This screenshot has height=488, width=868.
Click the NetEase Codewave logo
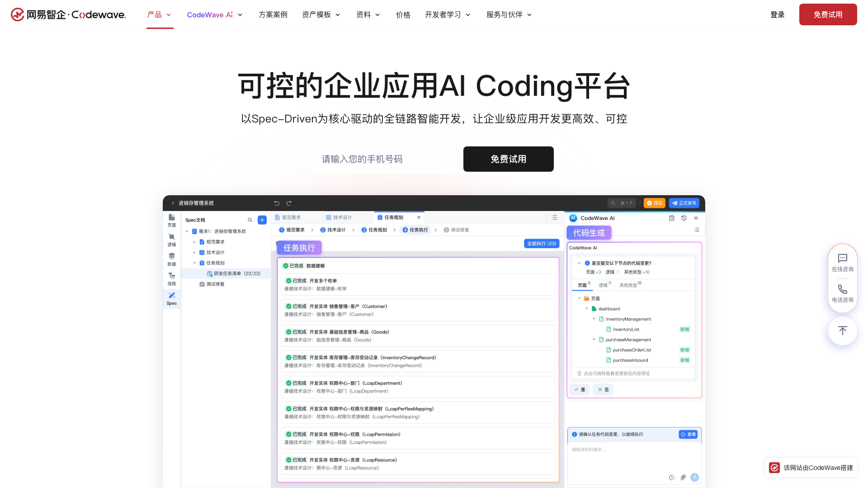tap(68, 14)
